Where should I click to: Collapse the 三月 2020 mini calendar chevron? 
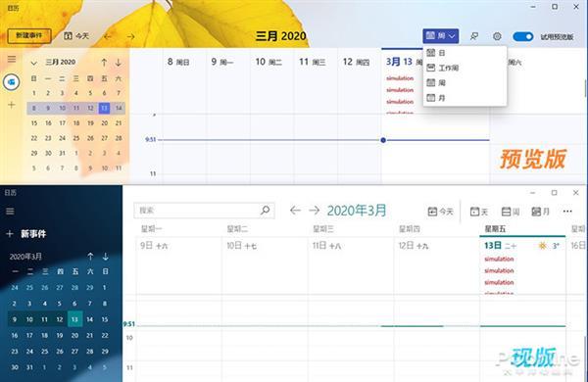pyautogui.click(x=33, y=63)
